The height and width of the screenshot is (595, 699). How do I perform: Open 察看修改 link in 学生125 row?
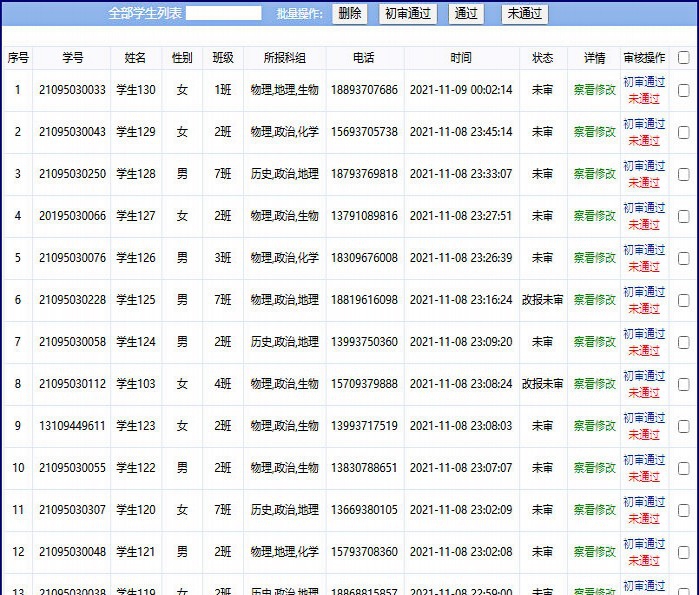coord(594,300)
